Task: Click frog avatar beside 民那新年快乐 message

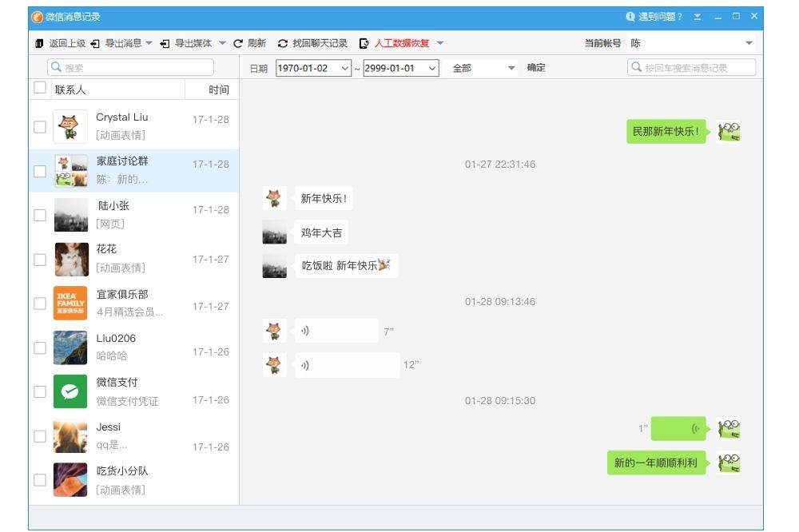Action: [729, 132]
